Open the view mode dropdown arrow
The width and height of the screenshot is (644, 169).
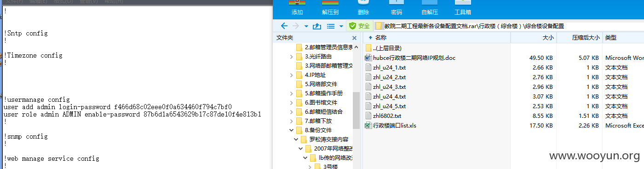[341, 26]
